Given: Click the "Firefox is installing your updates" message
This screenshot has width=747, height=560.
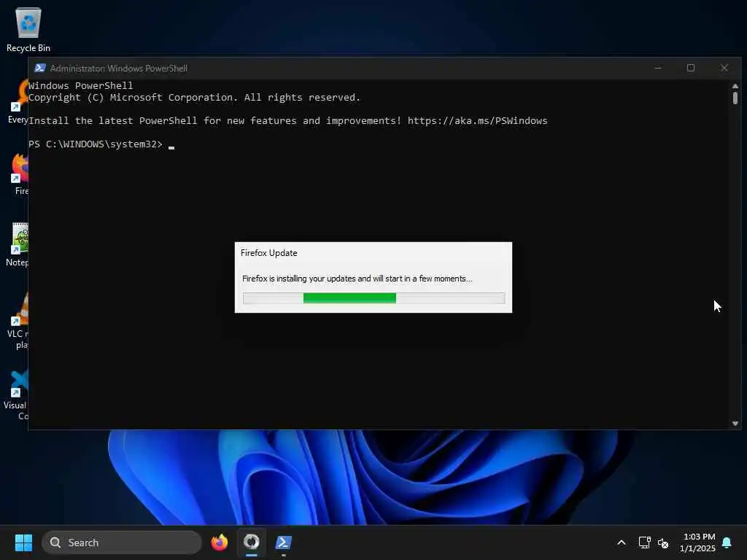Looking at the screenshot, I should pyautogui.click(x=357, y=279).
